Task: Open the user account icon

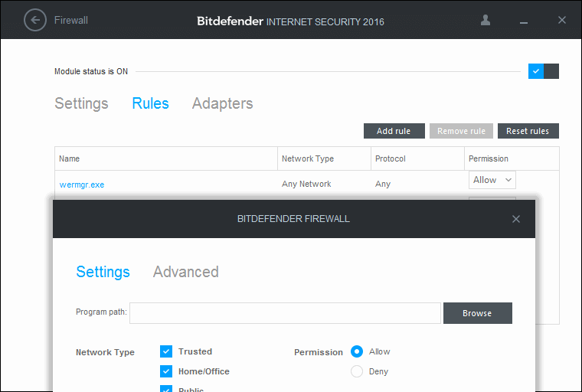Action: (x=486, y=20)
